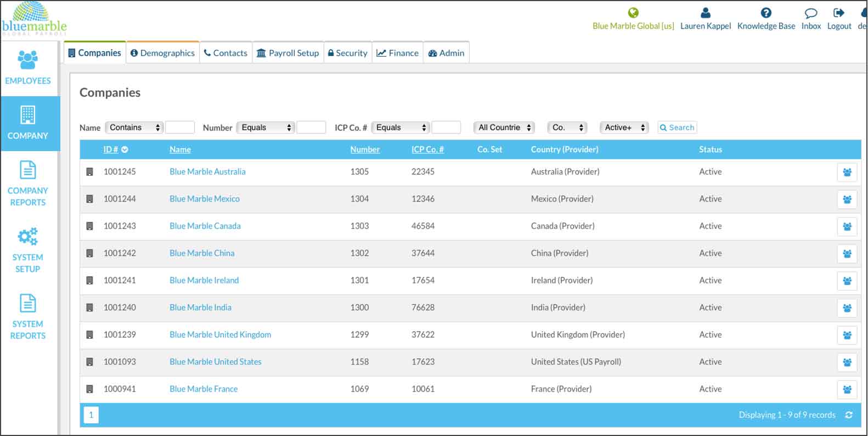868x436 pixels.
Task: Switch to the Payroll Setup tab
Action: (288, 53)
